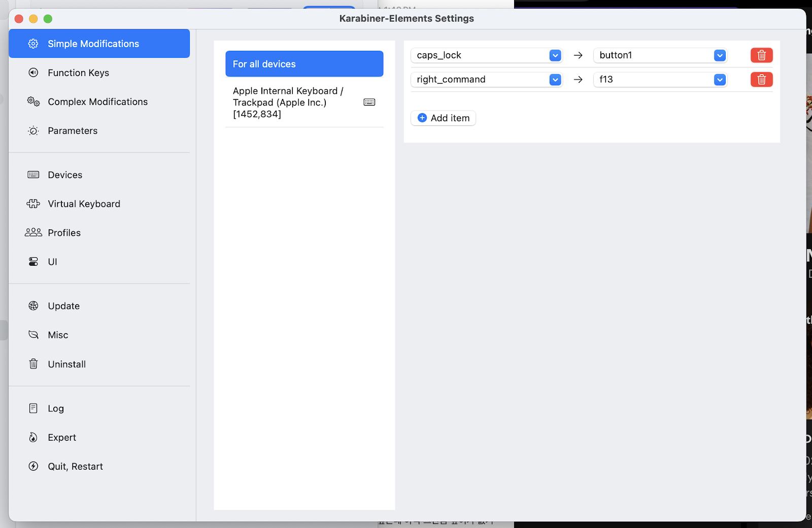This screenshot has width=812, height=528.
Task: Click the green zoom window button
Action: pyautogui.click(x=48, y=19)
